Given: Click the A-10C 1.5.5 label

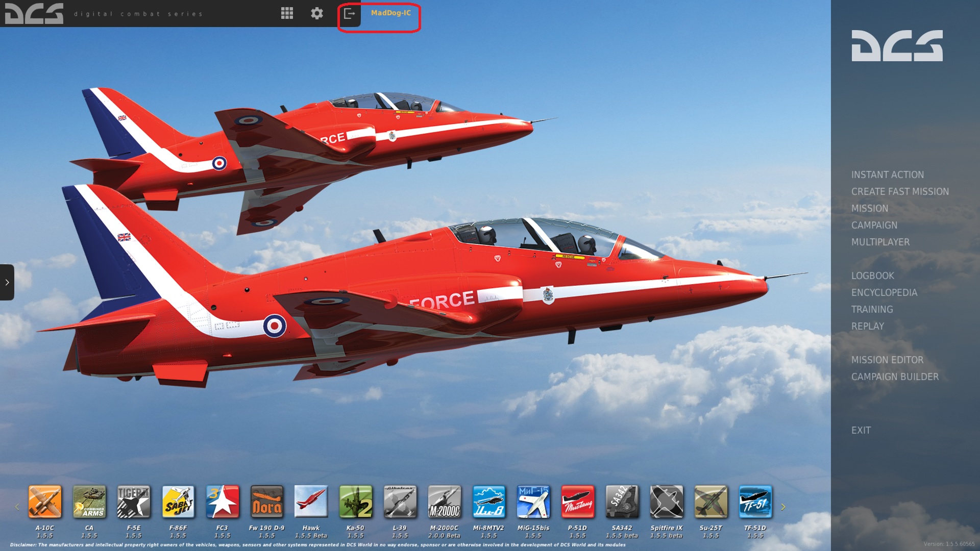Looking at the screenshot, I should [x=45, y=532].
